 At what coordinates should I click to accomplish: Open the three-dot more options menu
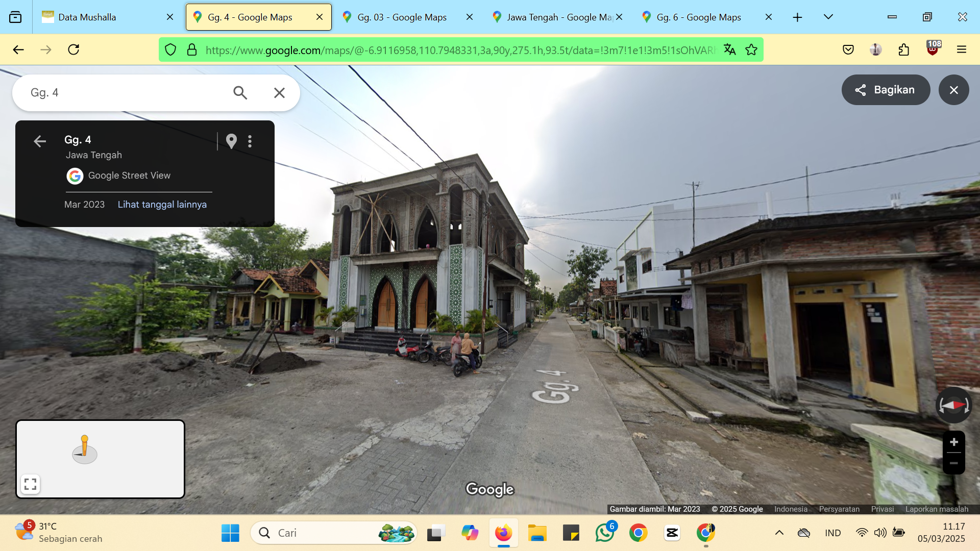click(x=250, y=141)
